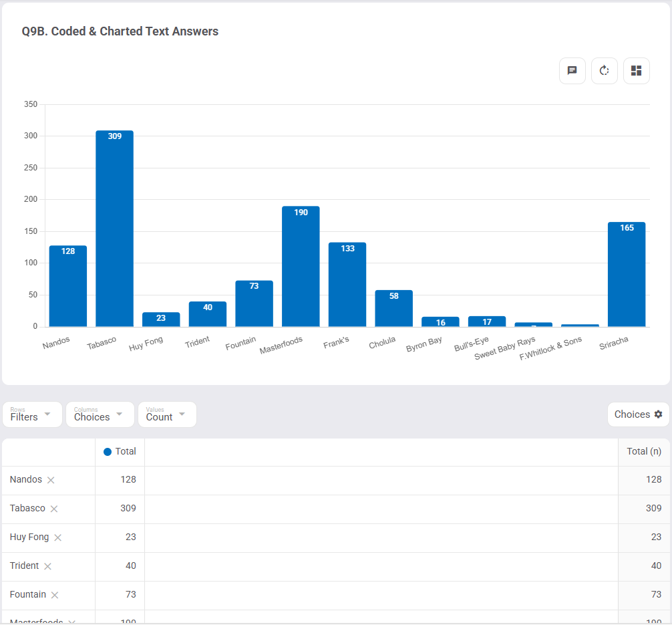Open the Columns Choices dropdown

(x=100, y=414)
